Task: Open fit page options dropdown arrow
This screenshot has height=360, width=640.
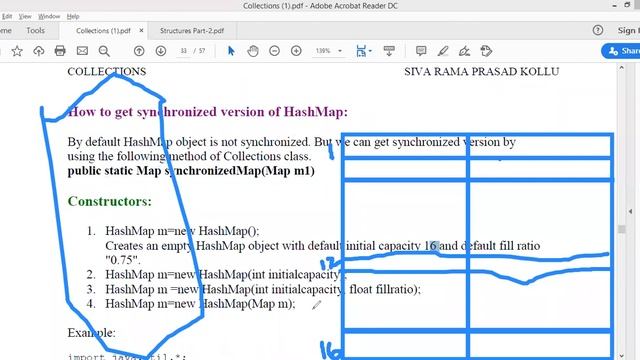Action: [370, 51]
